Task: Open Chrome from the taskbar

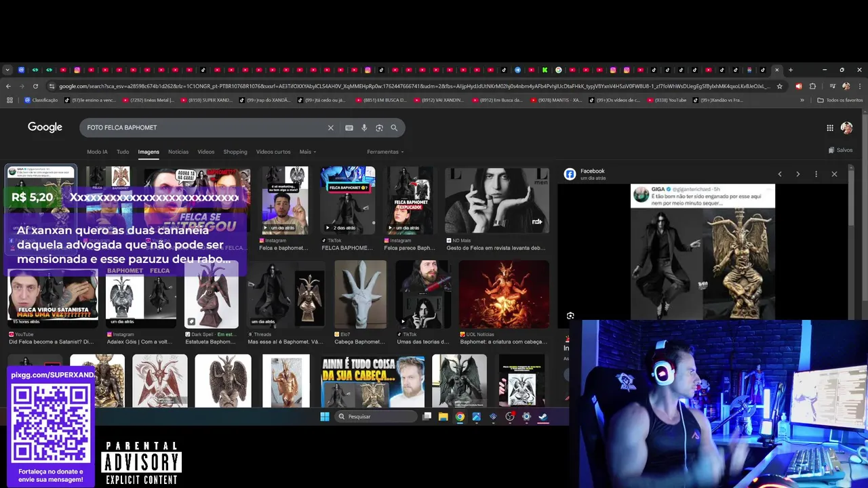Action: pos(460,417)
